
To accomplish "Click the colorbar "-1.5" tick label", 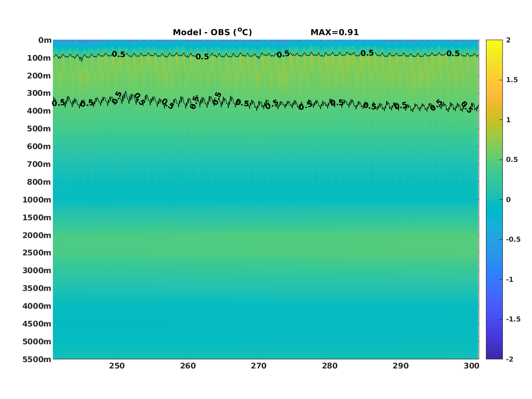I will coord(513,319).
